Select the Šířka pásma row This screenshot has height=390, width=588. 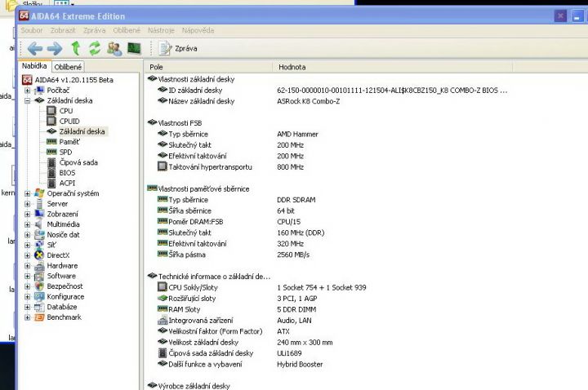(x=234, y=255)
